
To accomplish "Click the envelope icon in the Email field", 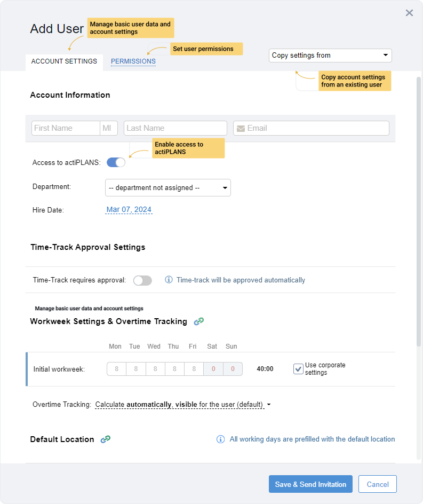I will [x=241, y=128].
